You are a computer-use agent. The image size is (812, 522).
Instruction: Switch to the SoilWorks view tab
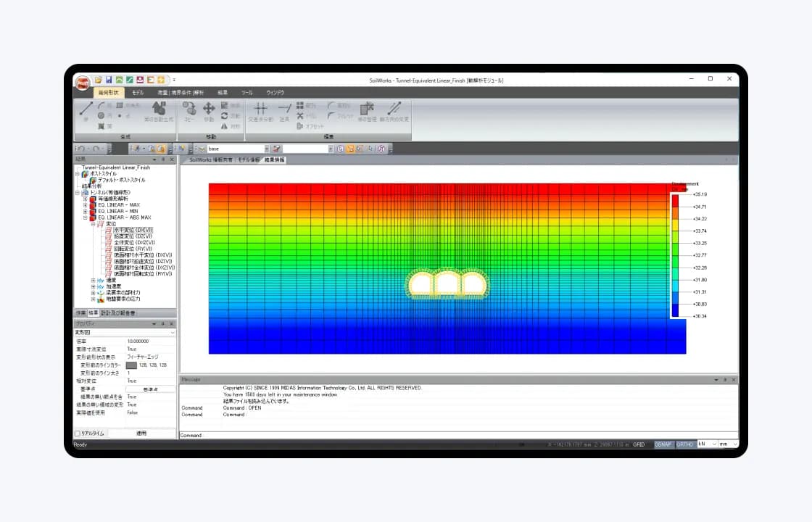point(211,160)
